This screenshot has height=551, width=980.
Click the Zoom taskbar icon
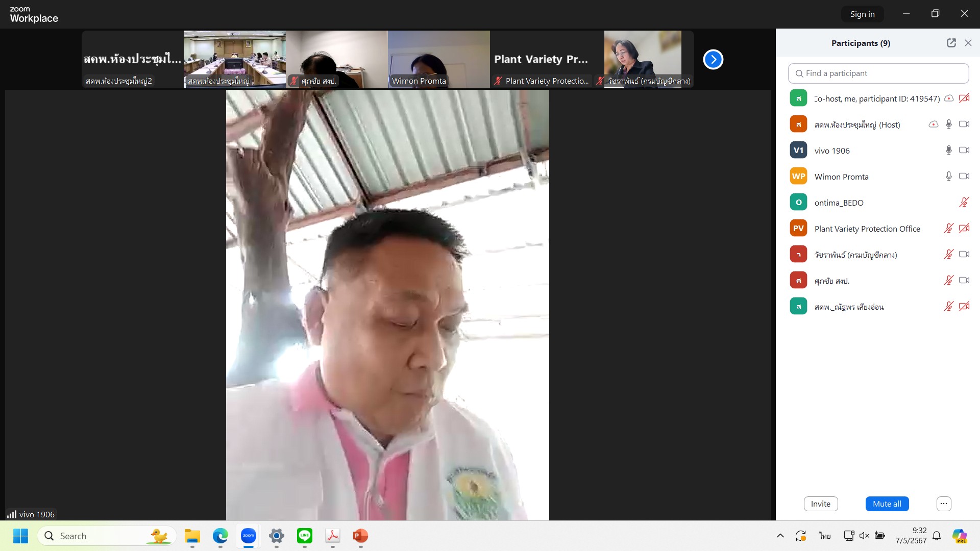pyautogui.click(x=249, y=536)
